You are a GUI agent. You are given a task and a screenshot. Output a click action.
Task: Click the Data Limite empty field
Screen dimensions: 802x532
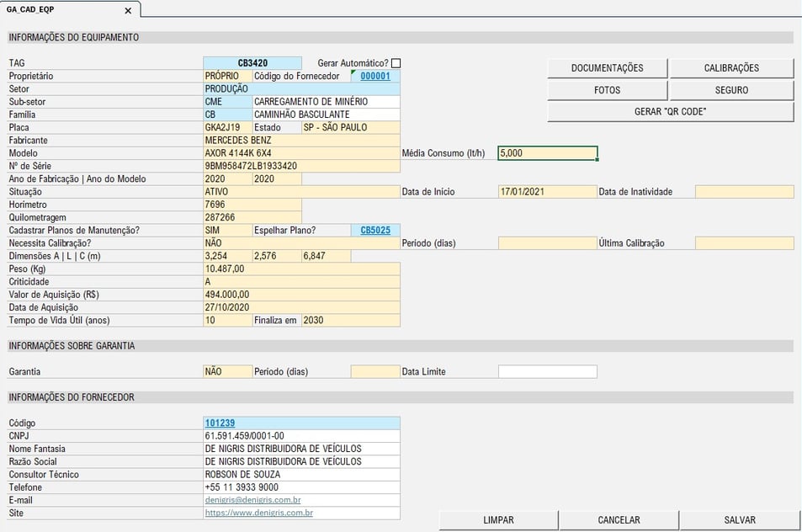click(547, 371)
